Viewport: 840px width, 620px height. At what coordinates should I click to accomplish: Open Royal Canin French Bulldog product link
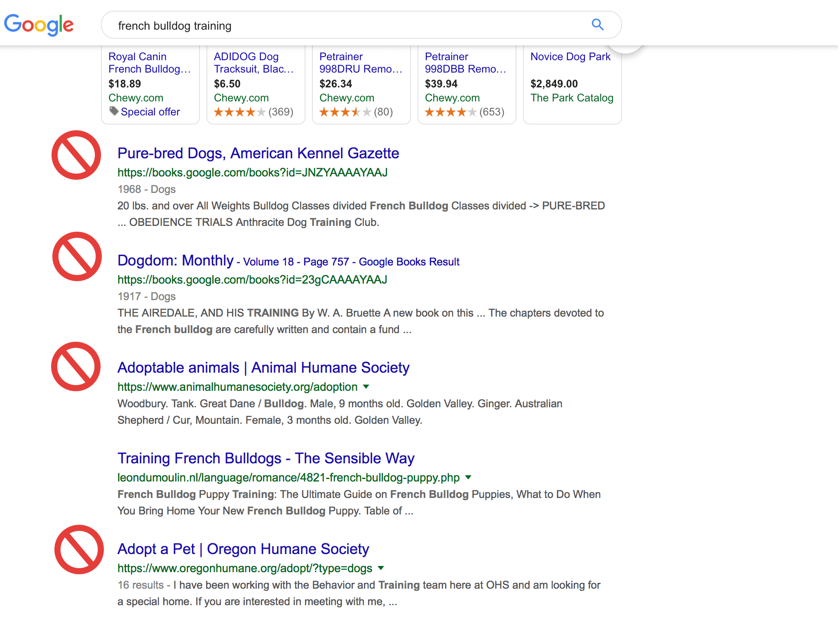tap(149, 63)
